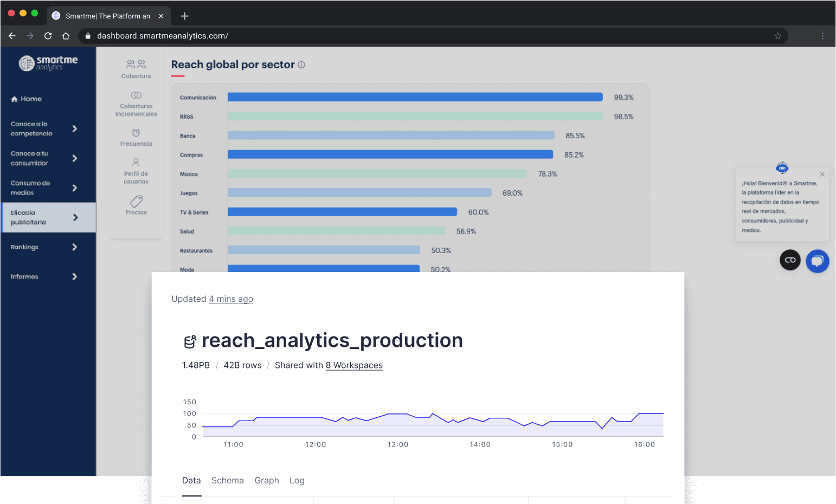Click the Frecuencia alarm clock icon
Screen dimensions: 836x504
click(136, 132)
